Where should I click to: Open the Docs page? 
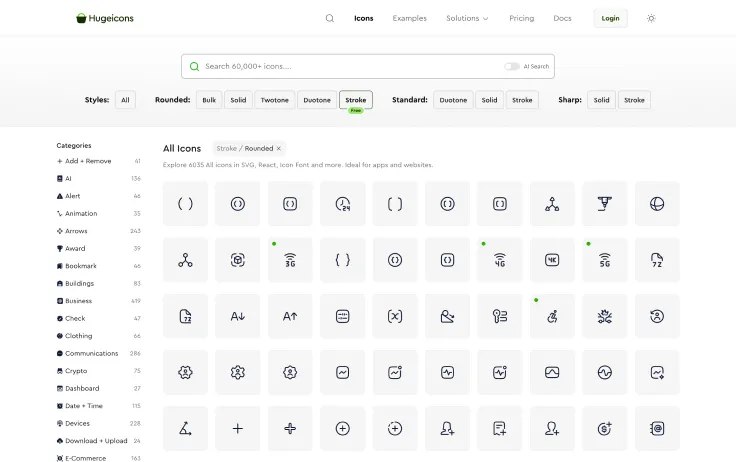(562, 18)
